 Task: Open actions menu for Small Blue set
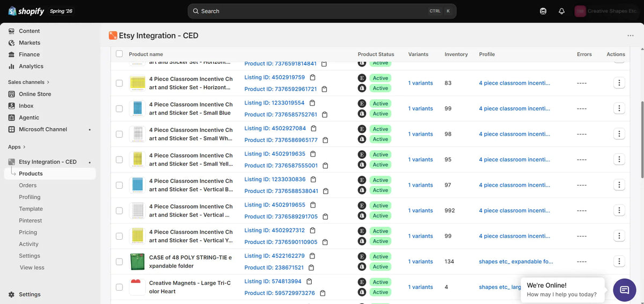point(619,108)
